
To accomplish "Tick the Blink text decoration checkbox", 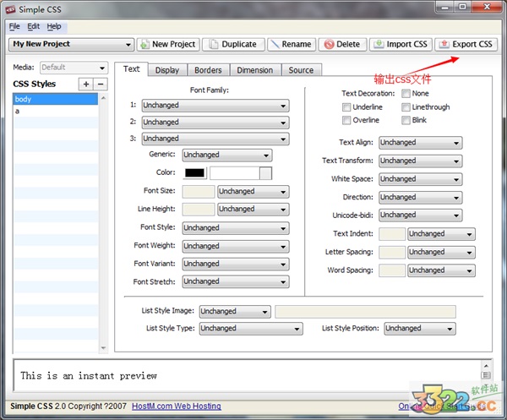I will point(406,120).
